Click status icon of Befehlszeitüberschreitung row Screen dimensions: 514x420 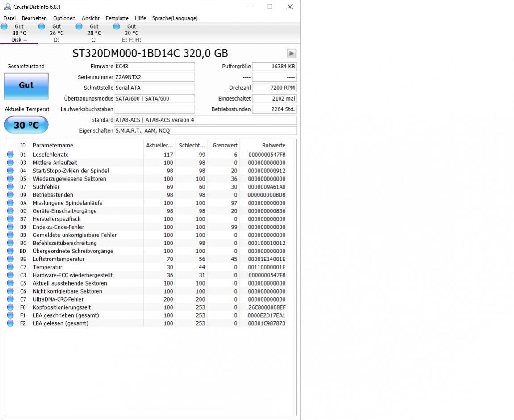point(10,243)
